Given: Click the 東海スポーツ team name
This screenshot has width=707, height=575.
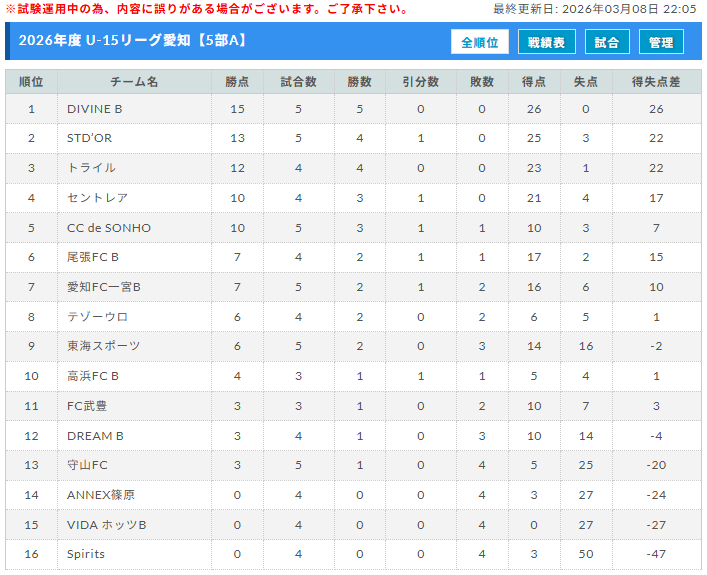Looking at the screenshot, I should [x=103, y=346].
